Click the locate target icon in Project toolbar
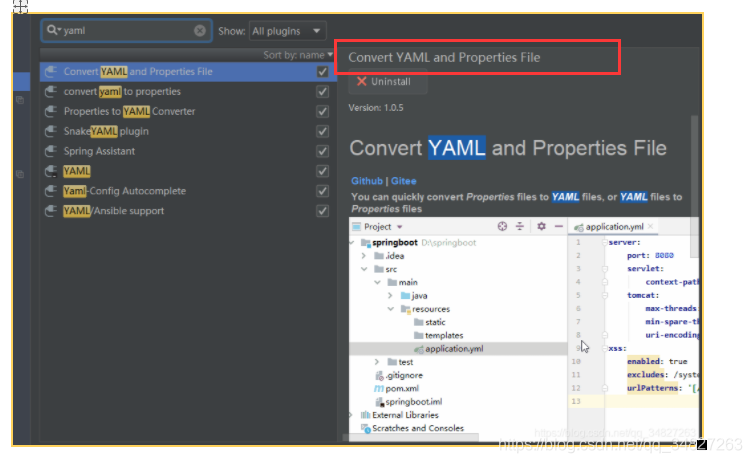The image size is (752, 463). coord(502,226)
